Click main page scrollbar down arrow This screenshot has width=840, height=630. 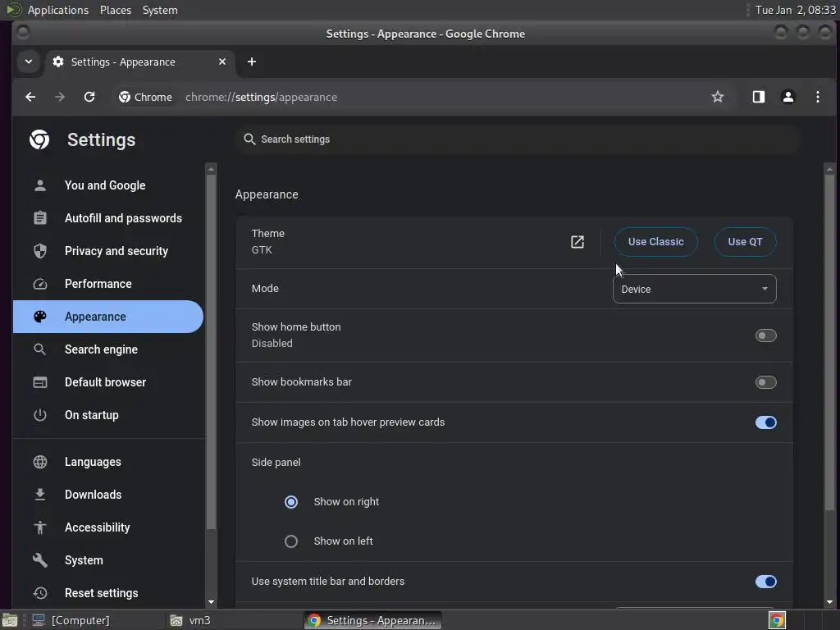point(829,602)
